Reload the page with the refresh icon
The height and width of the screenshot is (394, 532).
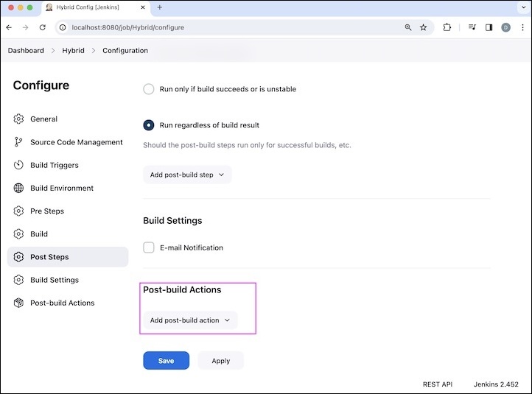43,27
